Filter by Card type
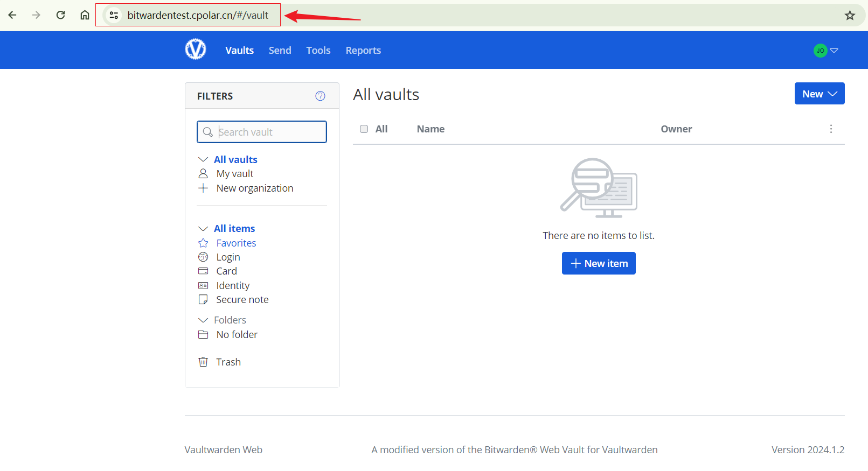This screenshot has width=868, height=471. pos(227,271)
